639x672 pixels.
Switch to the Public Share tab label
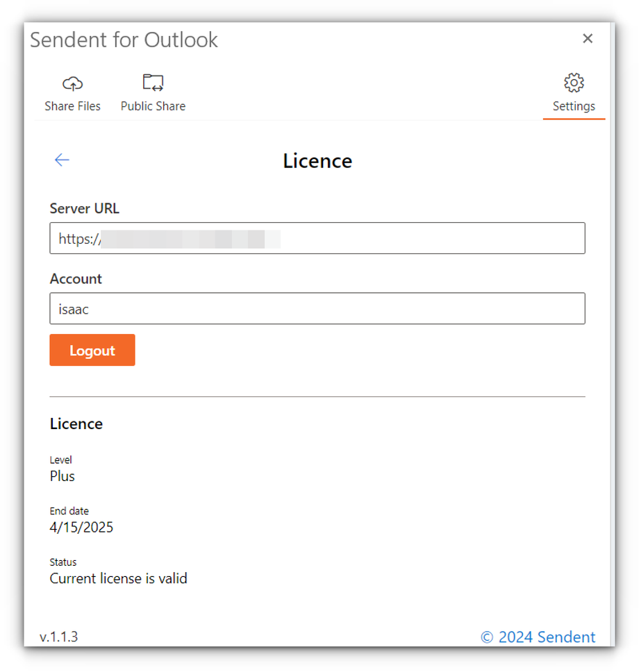(153, 106)
